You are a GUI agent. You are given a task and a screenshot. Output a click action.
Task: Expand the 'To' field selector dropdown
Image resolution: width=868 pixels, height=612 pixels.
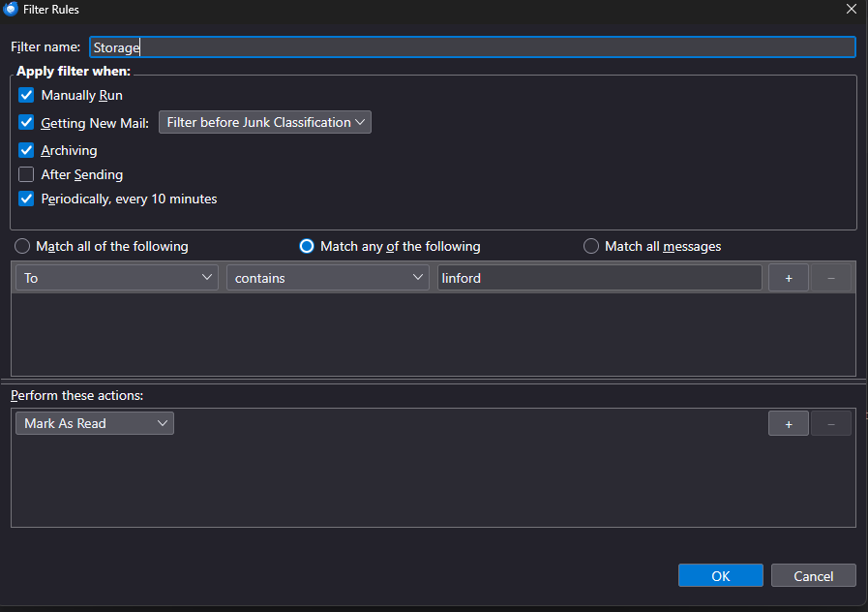point(117,278)
